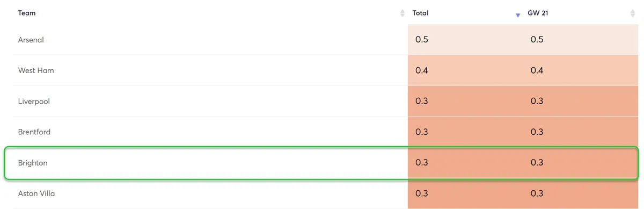The image size is (644, 209).
Task: Click Brentford's GW 21 value cell
Action: pyautogui.click(x=580, y=132)
